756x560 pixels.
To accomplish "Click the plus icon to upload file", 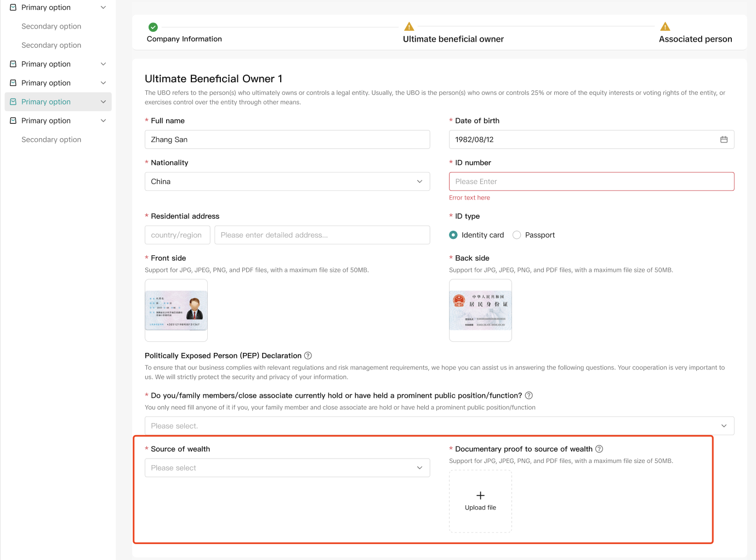I will (480, 495).
